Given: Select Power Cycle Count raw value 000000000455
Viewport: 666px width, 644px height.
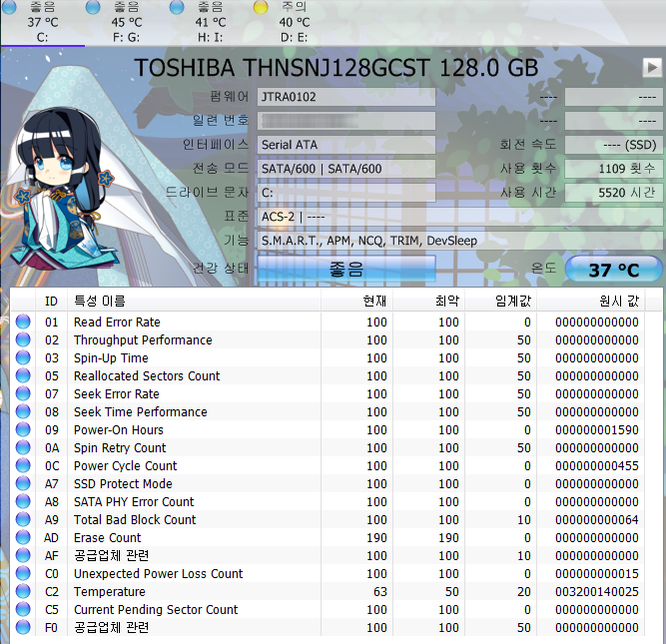Looking at the screenshot, I should 597,466.
